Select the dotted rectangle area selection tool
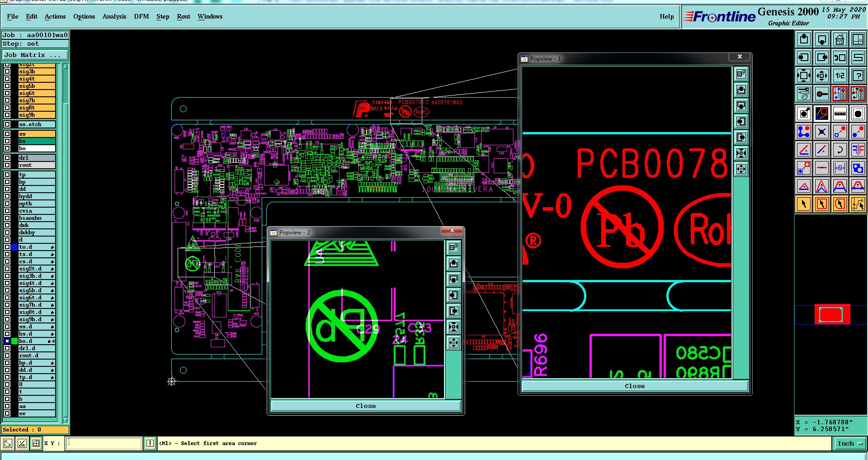868x460 pixels. pos(858,114)
